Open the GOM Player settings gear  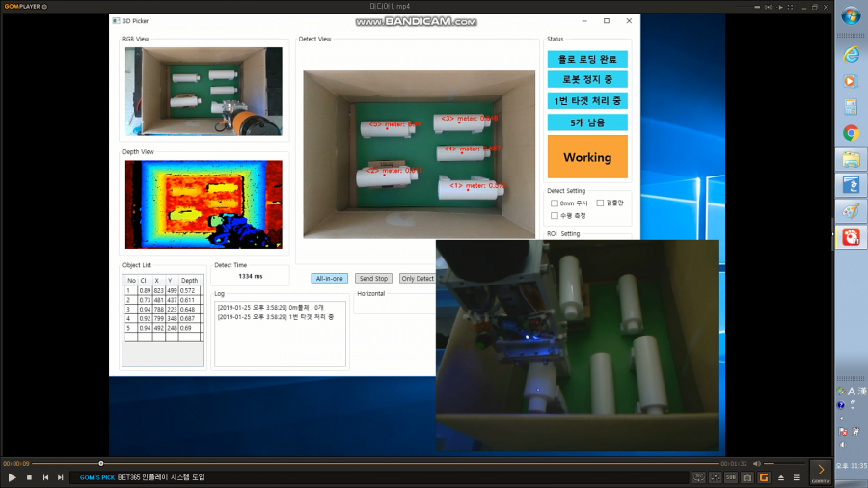pos(44,7)
